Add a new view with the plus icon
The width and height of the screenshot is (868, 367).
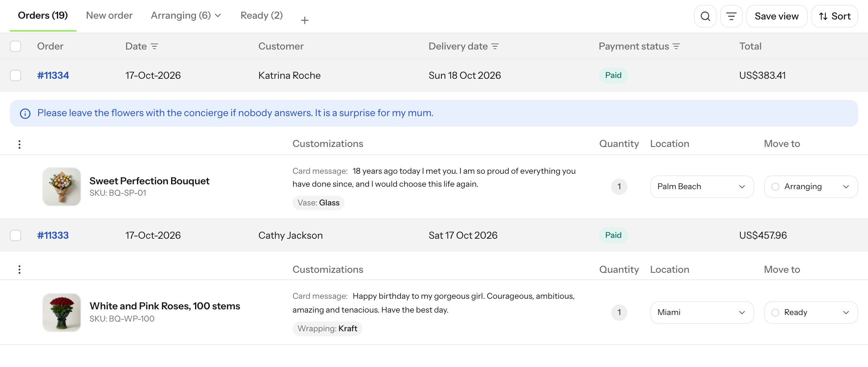[305, 20]
